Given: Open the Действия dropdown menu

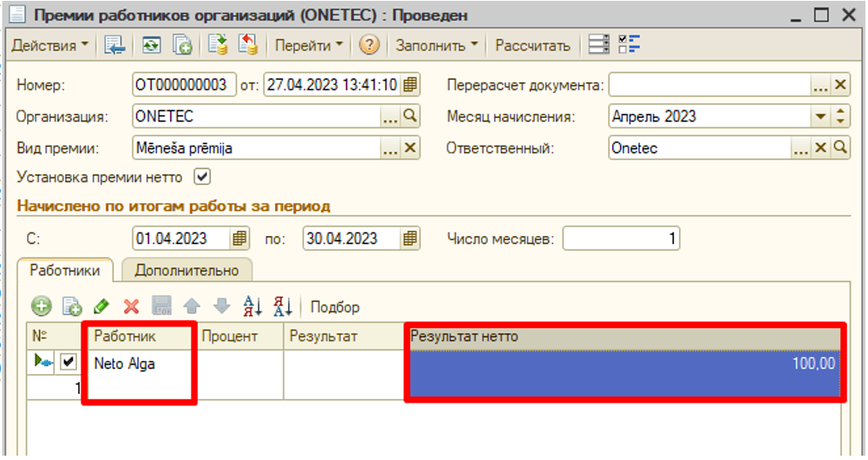Looking at the screenshot, I should pos(49,45).
